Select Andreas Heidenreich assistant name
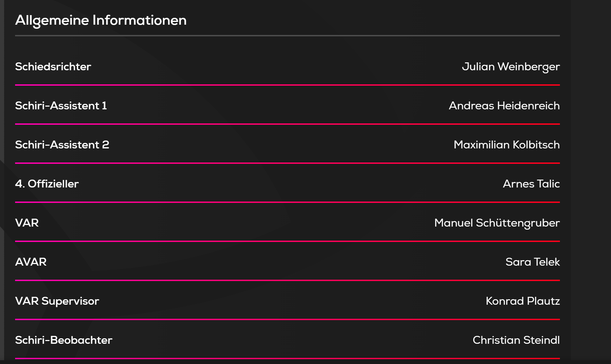 click(504, 106)
